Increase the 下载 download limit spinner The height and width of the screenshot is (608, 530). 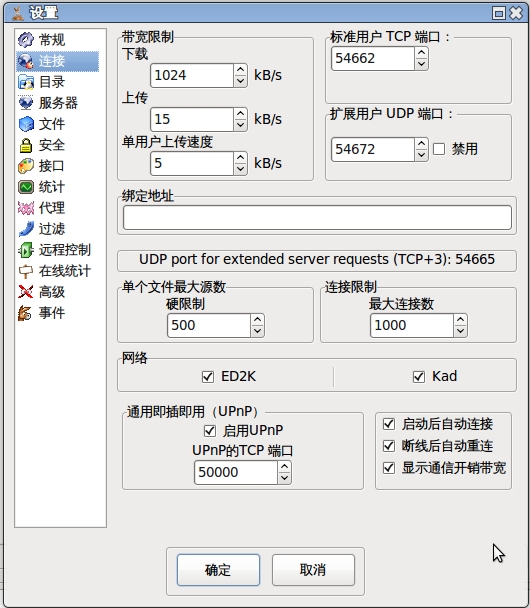[240, 70]
